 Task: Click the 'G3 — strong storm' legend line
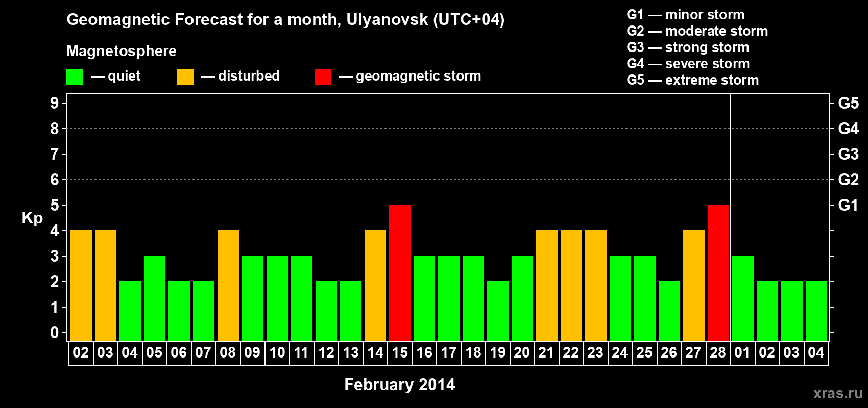point(688,47)
